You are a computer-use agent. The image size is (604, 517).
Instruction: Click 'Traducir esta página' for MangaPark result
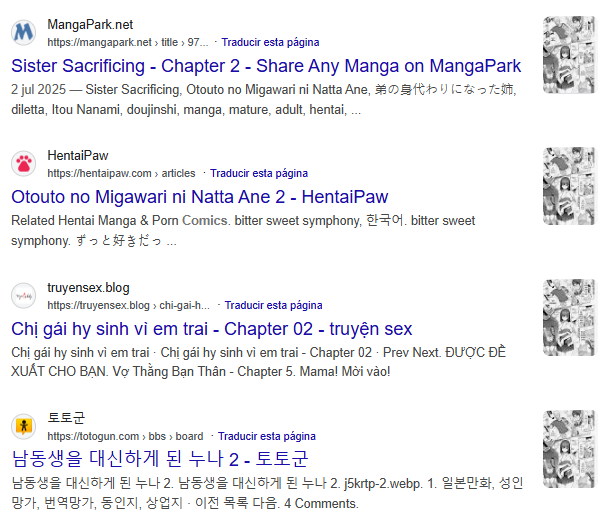pos(270,42)
